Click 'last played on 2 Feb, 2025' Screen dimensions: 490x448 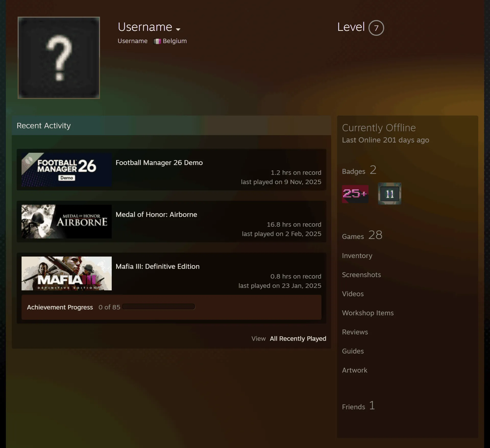pos(281,234)
